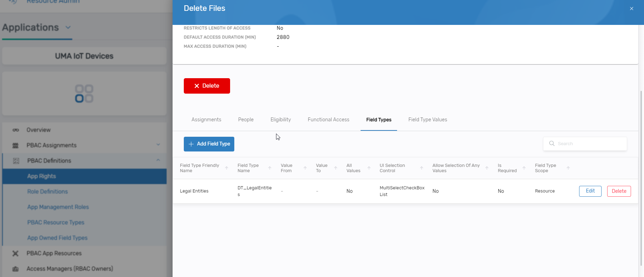Image resolution: width=644 pixels, height=277 pixels.
Task: Click the Resource scope cell
Action: pos(545,191)
